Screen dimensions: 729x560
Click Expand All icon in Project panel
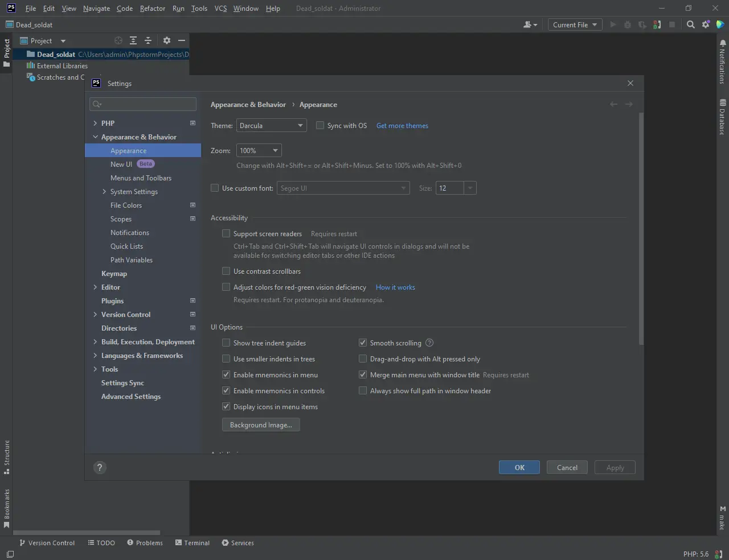point(133,40)
